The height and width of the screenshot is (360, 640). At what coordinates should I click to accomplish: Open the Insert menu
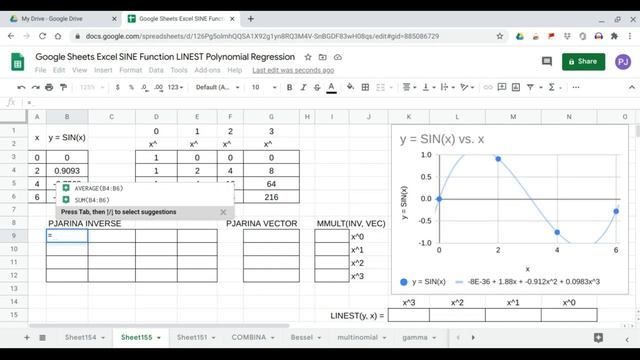click(x=103, y=70)
